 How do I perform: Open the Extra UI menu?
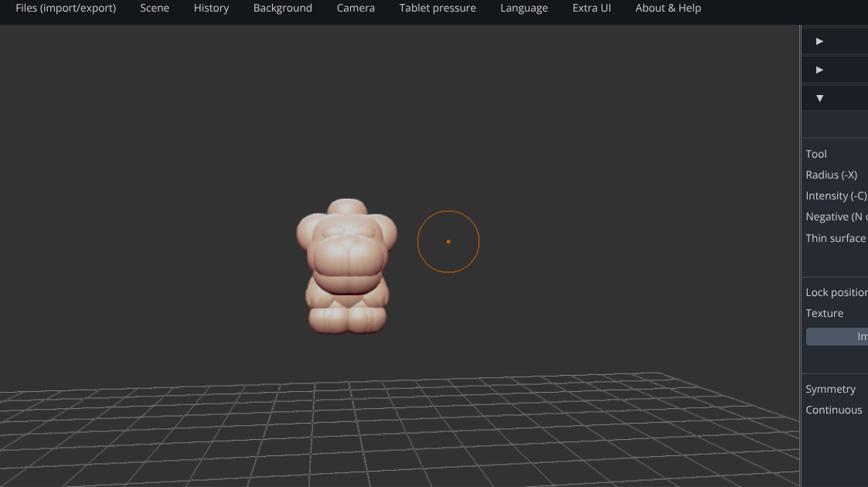tap(592, 9)
